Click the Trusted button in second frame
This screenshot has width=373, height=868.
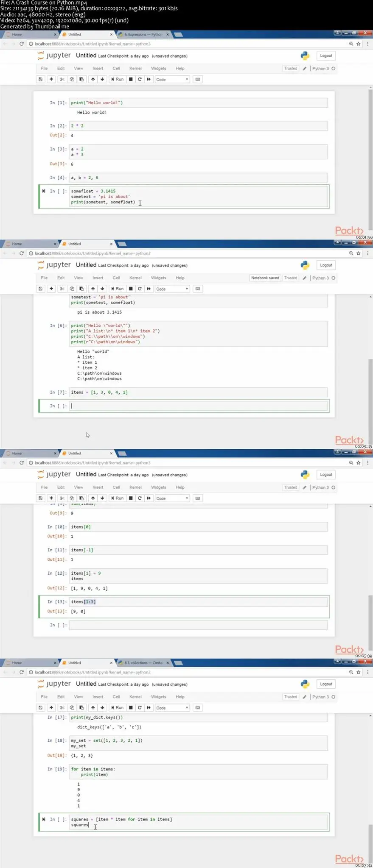pyautogui.click(x=291, y=278)
